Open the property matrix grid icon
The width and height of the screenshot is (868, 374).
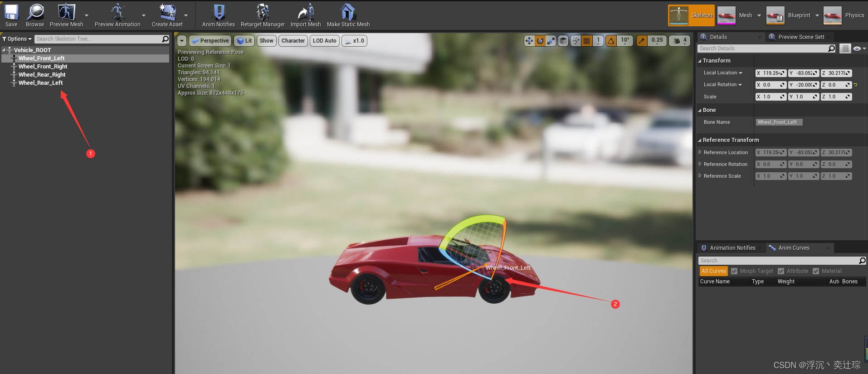(845, 49)
